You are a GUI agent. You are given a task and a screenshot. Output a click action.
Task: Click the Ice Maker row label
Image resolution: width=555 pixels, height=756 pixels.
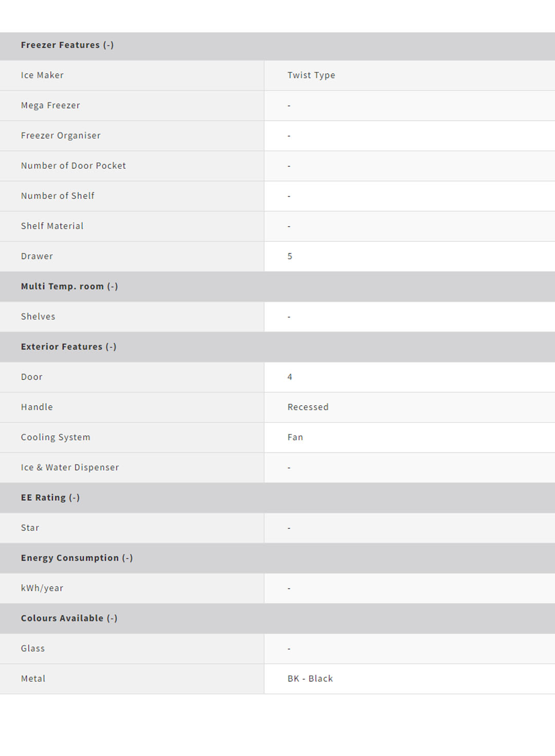tap(42, 75)
